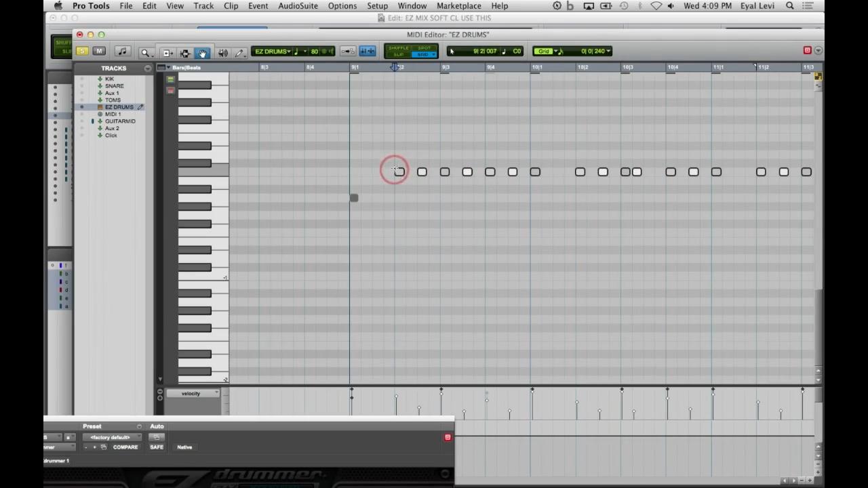Viewport: 868px width, 488px height.
Task: Select the Pencil tool
Action: coord(239,53)
